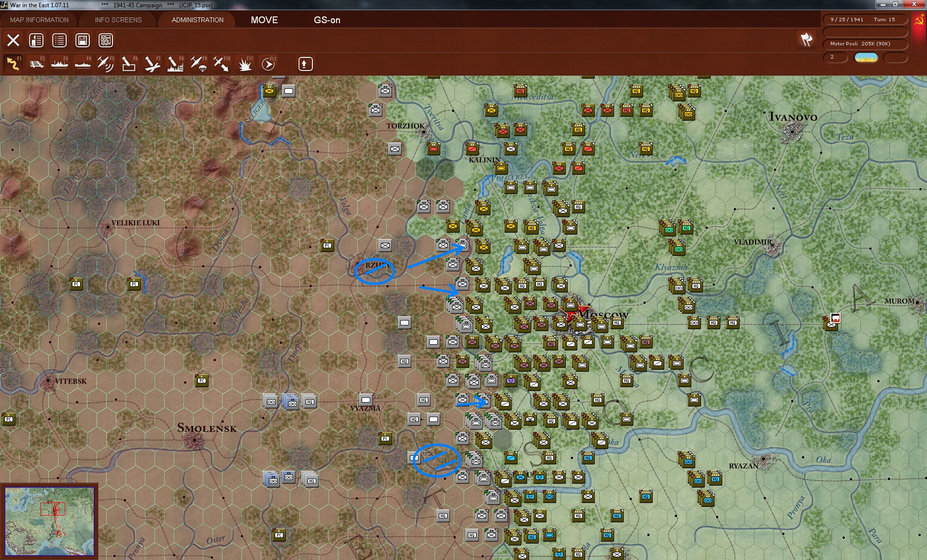Open the list document icon
This screenshot has width=927, height=560.
click(59, 40)
